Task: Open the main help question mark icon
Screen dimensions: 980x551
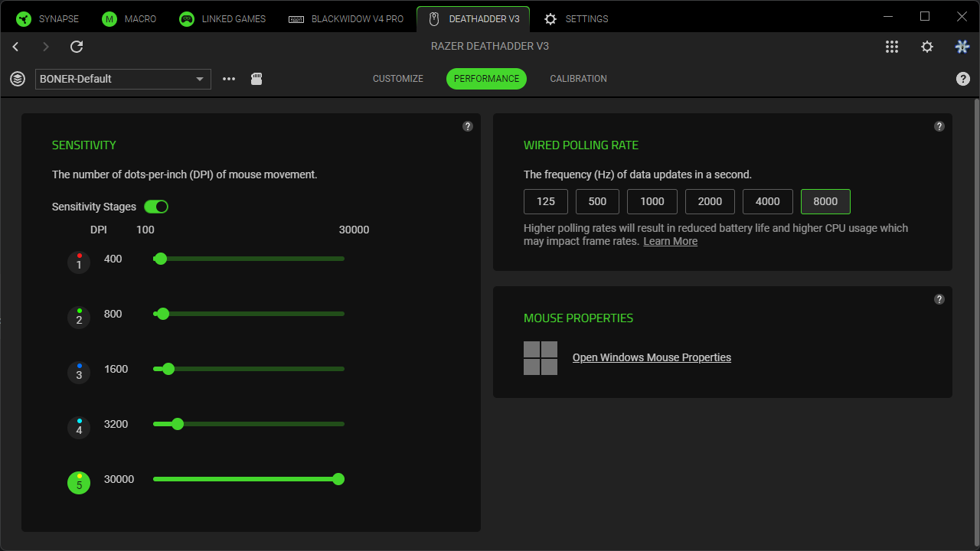Action: pos(963,79)
